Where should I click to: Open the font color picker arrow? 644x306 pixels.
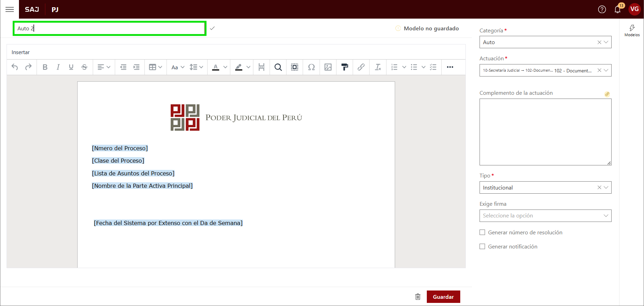225,67
